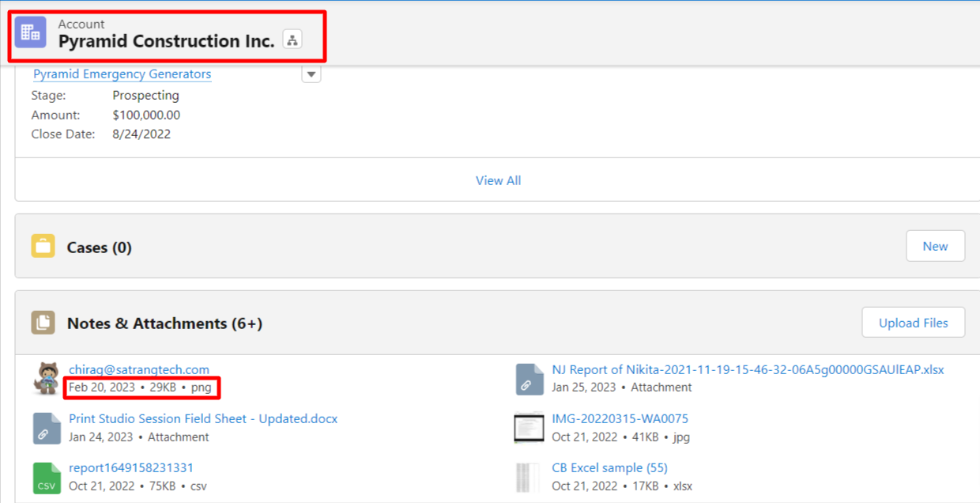Click CB Excel sample thumbnail
This screenshot has height=503, width=980.
(530, 477)
